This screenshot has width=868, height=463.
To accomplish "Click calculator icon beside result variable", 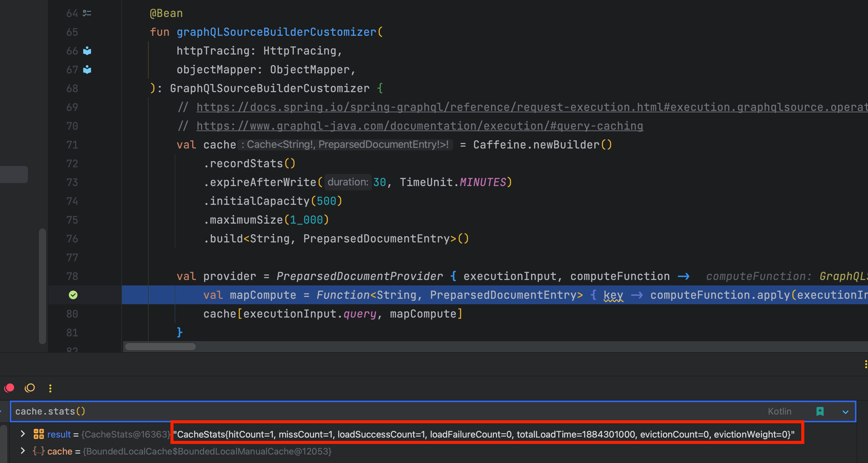I will (39, 434).
